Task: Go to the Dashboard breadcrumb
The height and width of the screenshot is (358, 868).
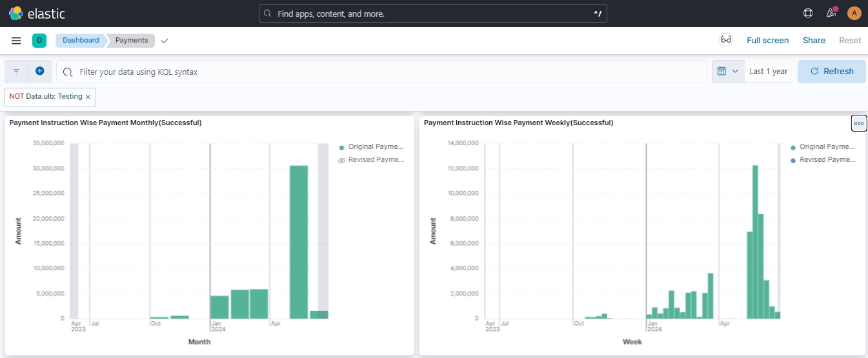Action: click(x=81, y=41)
